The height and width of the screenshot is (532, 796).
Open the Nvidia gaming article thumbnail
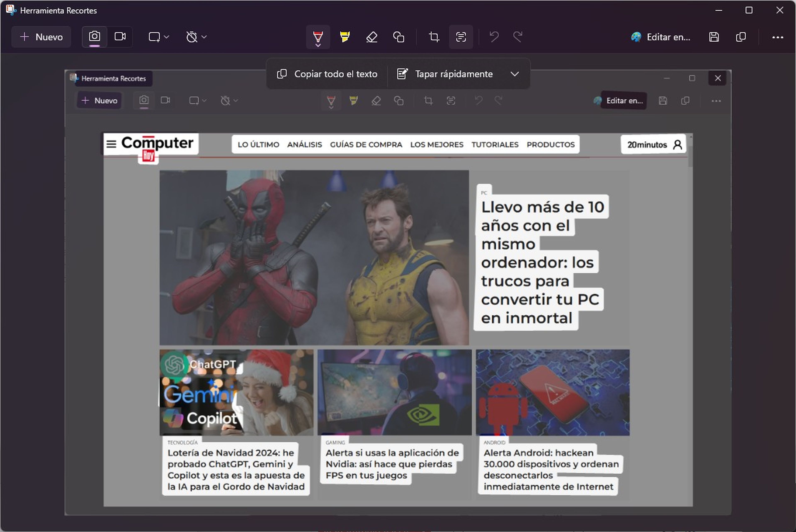click(x=394, y=392)
